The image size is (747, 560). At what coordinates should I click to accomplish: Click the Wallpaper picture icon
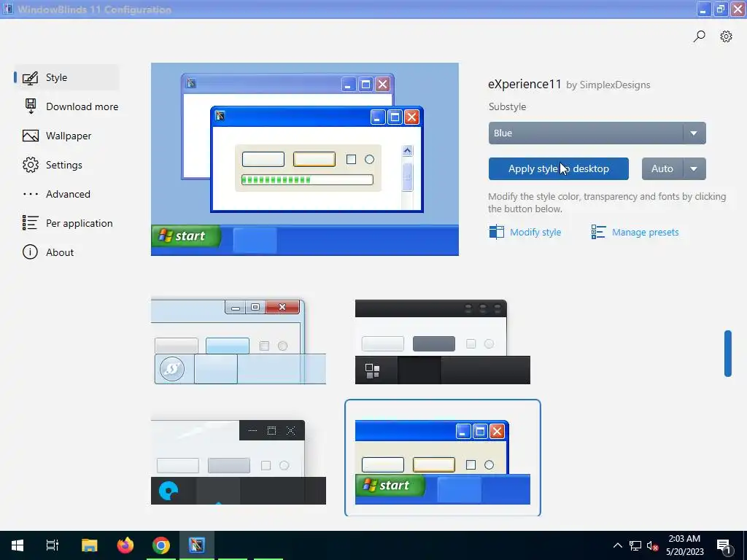pyautogui.click(x=31, y=136)
